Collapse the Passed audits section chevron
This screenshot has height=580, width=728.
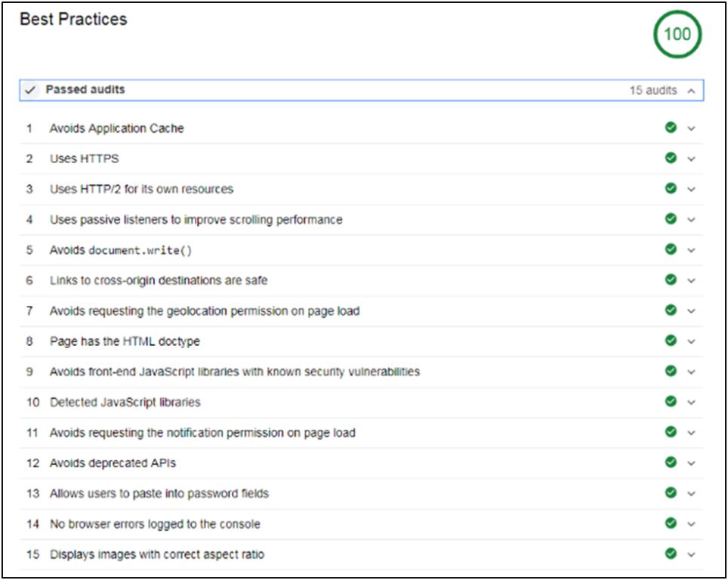point(691,91)
